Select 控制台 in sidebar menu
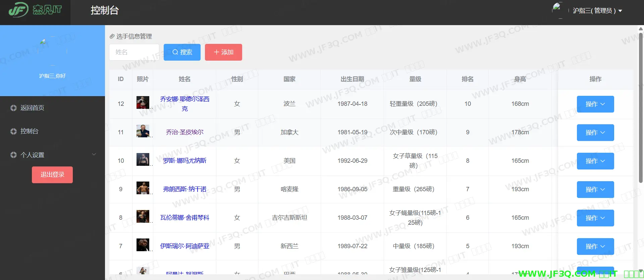 coord(30,131)
